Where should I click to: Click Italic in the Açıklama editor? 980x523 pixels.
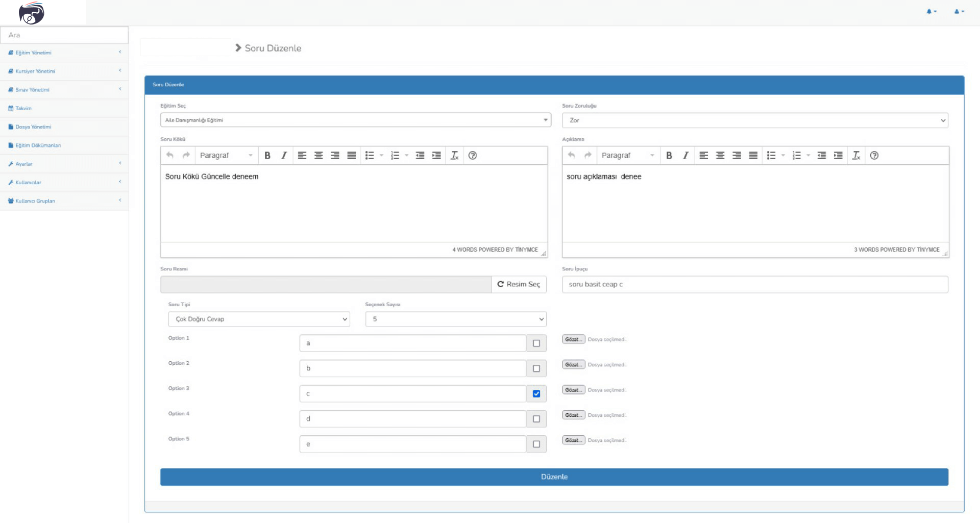pyautogui.click(x=685, y=156)
